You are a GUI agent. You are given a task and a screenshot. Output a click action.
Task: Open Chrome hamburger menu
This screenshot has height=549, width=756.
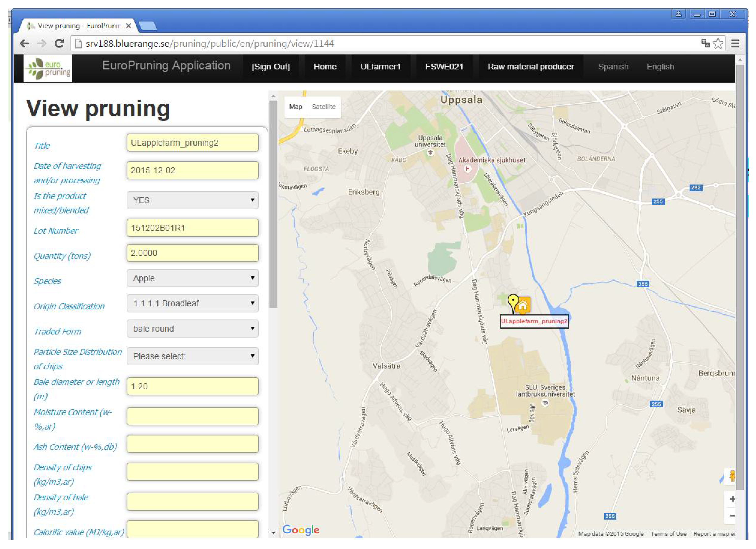pyautogui.click(x=735, y=44)
